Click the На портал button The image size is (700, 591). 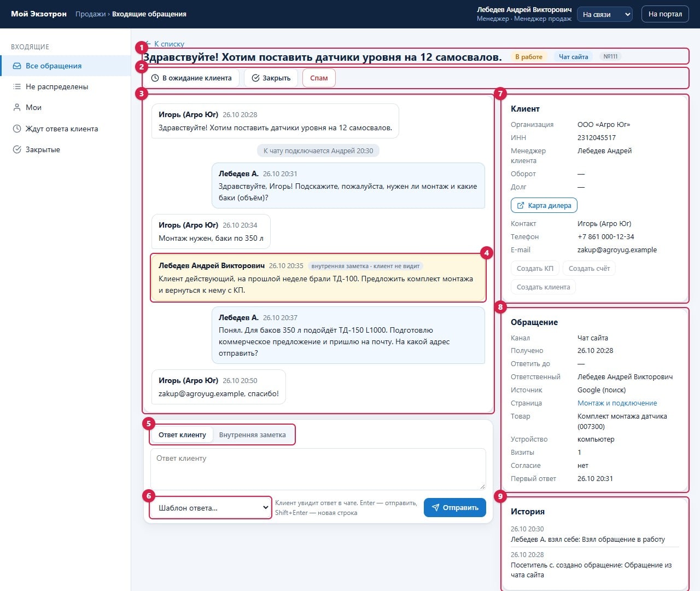tap(665, 14)
